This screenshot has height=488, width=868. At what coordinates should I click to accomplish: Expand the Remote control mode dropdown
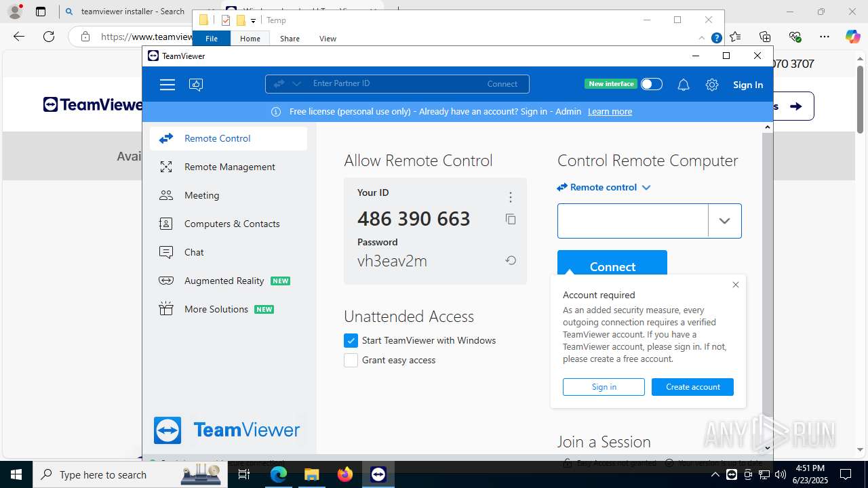click(646, 188)
